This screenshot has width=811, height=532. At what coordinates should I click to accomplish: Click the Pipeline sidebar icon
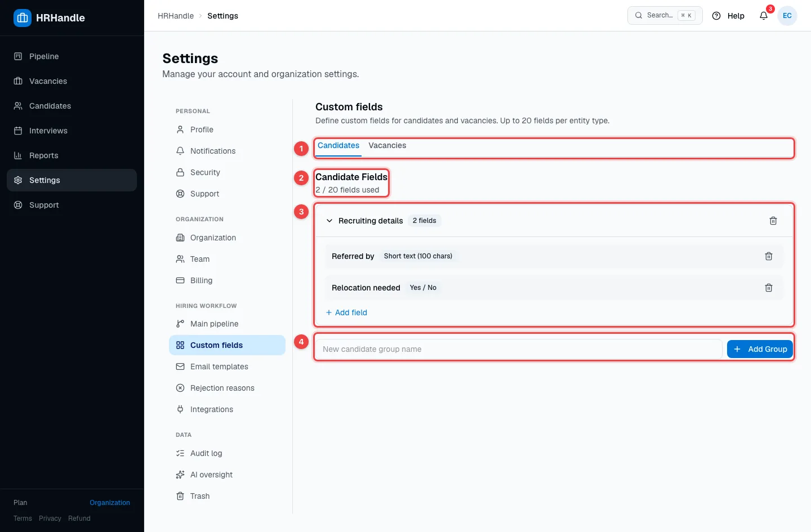coord(18,56)
